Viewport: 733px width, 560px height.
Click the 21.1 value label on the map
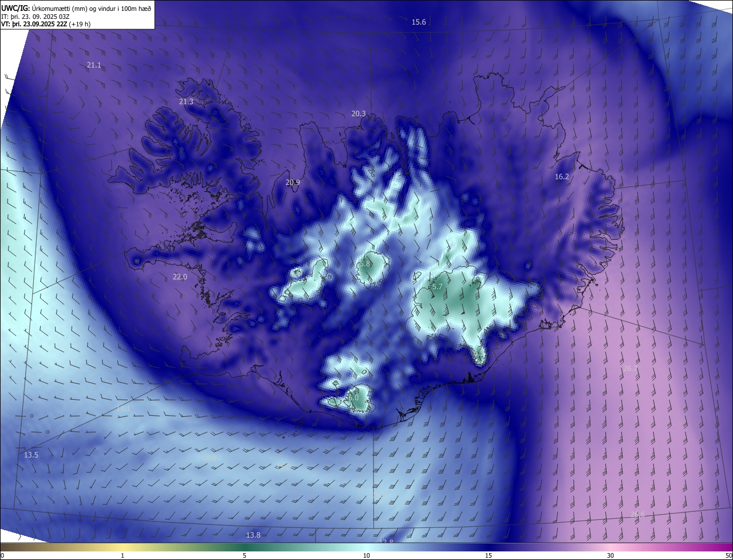(x=94, y=65)
